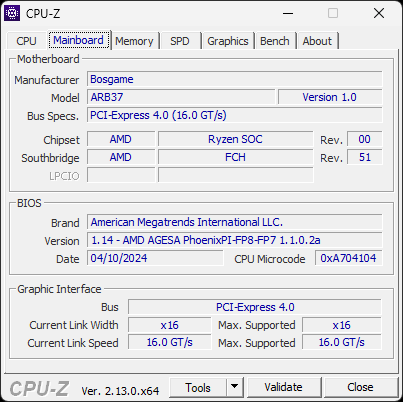Click the CPU Microcode value field
The height and width of the screenshot is (402, 403).
point(348,258)
